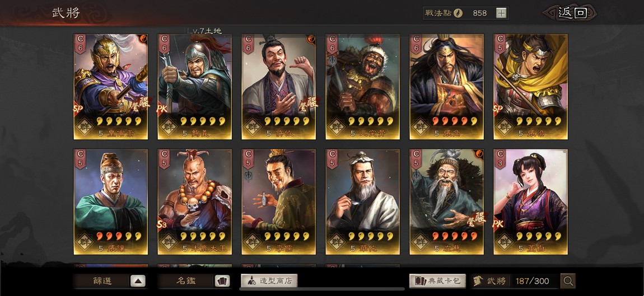644x296 pixels.
Task: Click the flame icon next to 戰法點
Action: (x=458, y=13)
